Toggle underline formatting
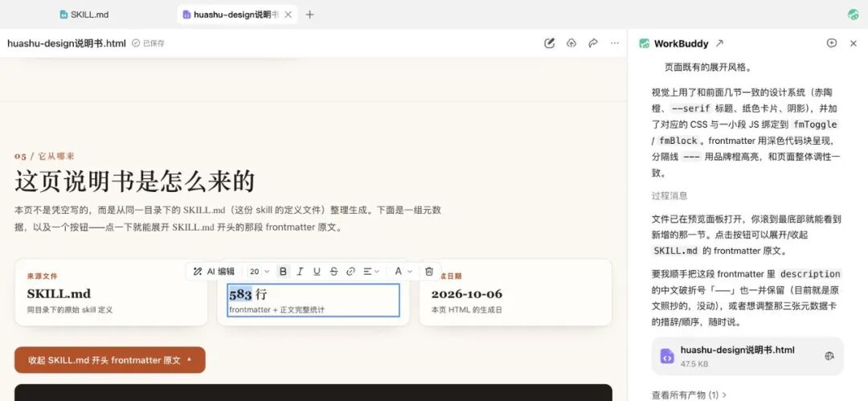The image size is (868, 401). click(x=317, y=272)
